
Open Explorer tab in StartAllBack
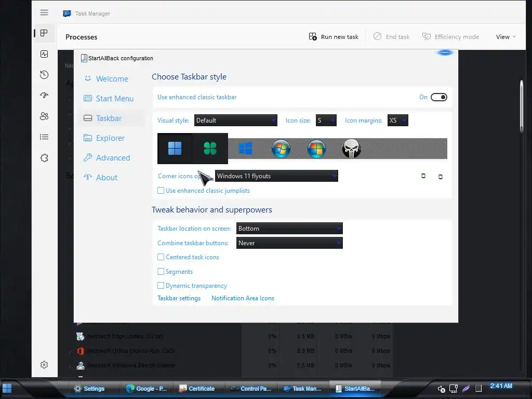112,138
